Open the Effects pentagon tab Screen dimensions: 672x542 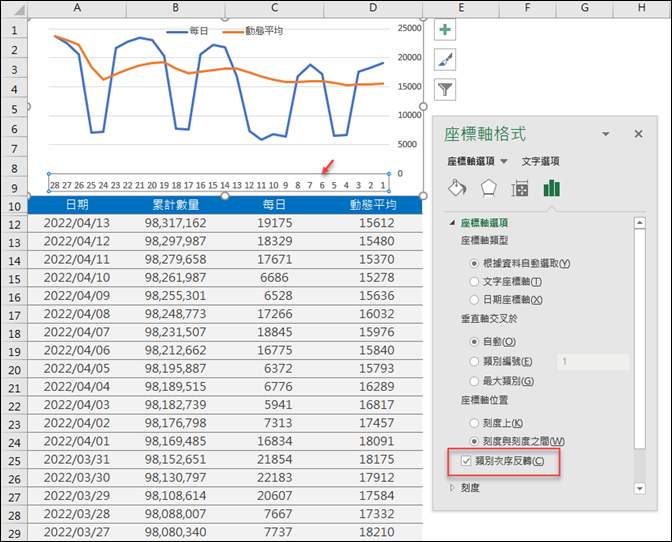[489, 188]
